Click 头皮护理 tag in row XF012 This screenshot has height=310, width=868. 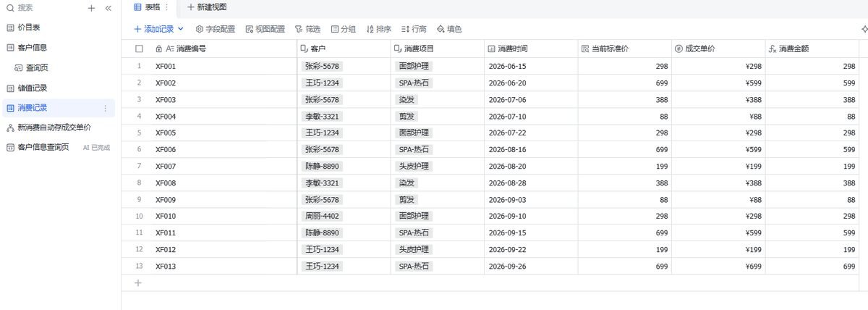click(414, 249)
